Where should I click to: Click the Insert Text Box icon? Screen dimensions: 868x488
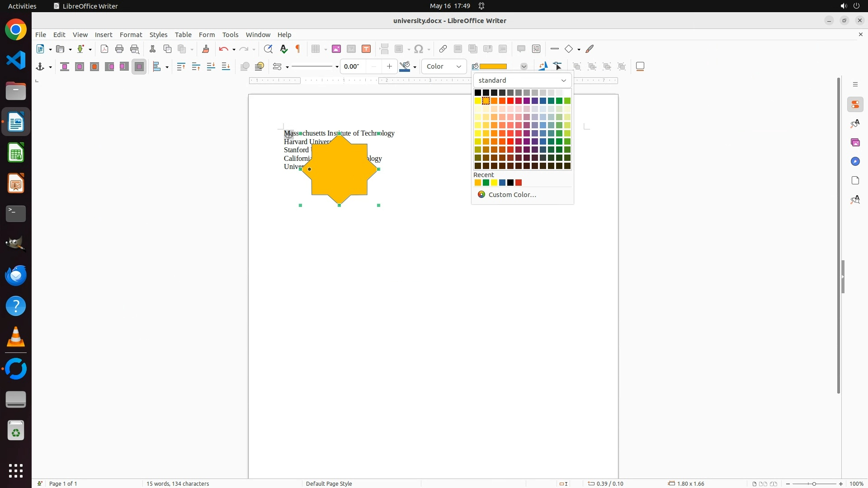click(x=366, y=49)
